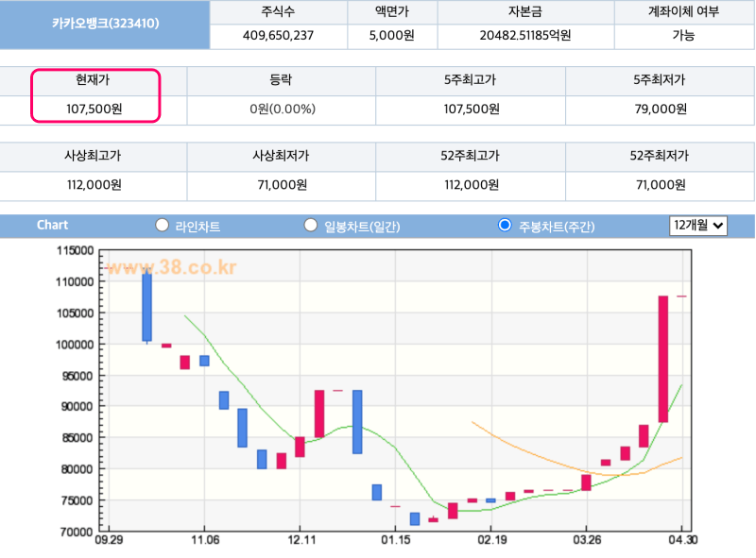Click the 52주최고가 value 112,000원
Image resolution: width=756 pixels, height=558 pixels.
(472, 185)
